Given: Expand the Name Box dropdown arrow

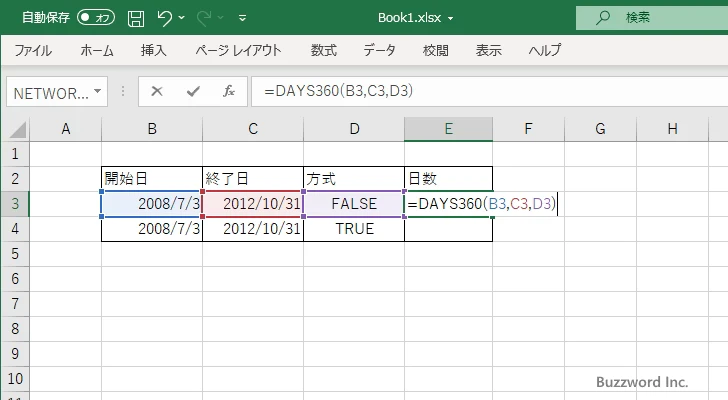Looking at the screenshot, I should [x=98, y=91].
